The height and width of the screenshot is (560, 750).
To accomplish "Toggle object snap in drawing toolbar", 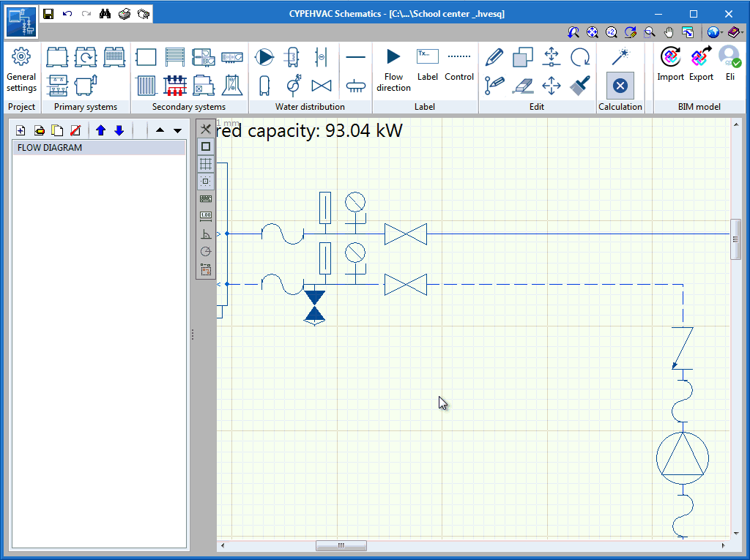I will [x=205, y=182].
